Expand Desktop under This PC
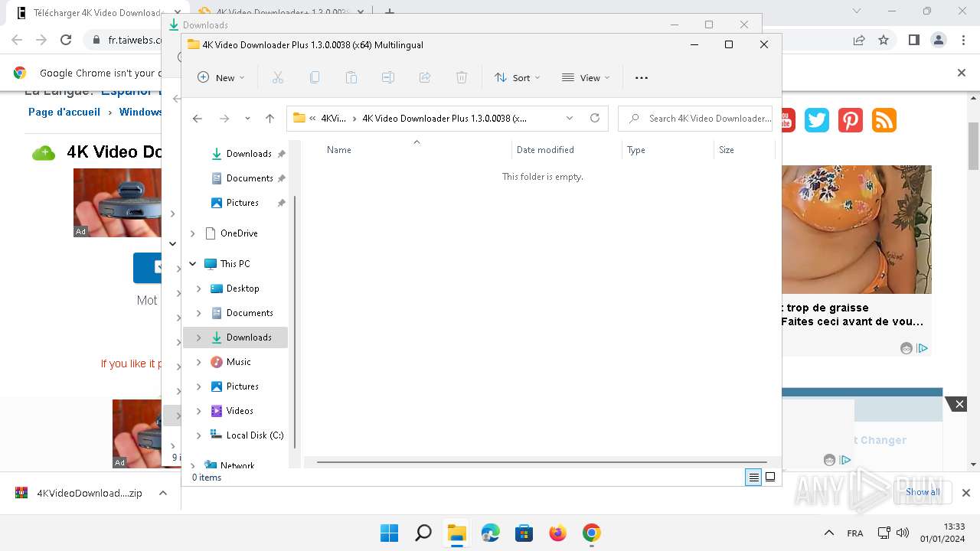The height and width of the screenshot is (551, 980). pyautogui.click(x=199, y=289)
